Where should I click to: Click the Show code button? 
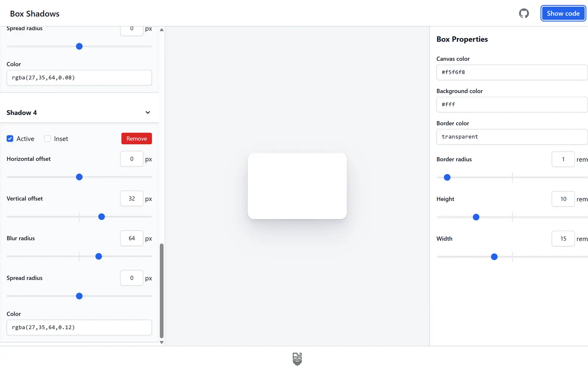[x=563, y=14]
